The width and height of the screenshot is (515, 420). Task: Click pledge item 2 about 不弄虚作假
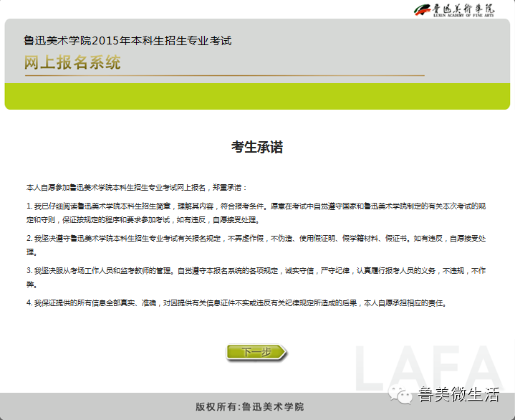point(256,245)
